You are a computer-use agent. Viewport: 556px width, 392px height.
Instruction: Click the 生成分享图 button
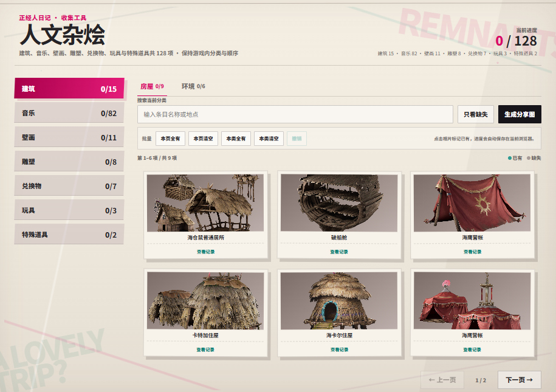520,114
